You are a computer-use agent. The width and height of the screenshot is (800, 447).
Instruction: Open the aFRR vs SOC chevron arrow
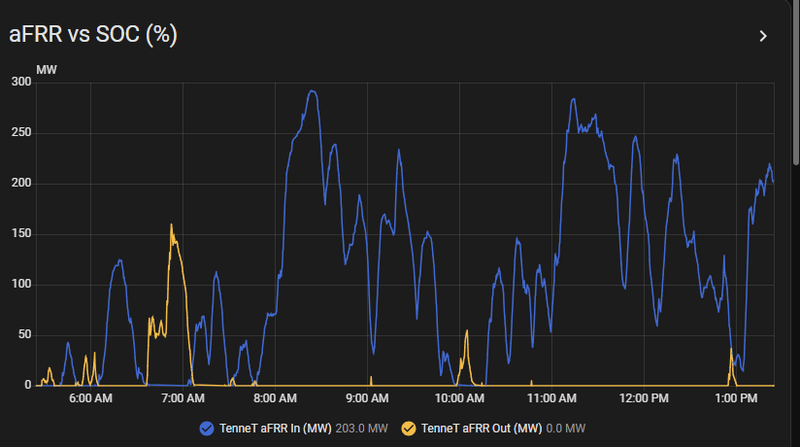(763, 36)
